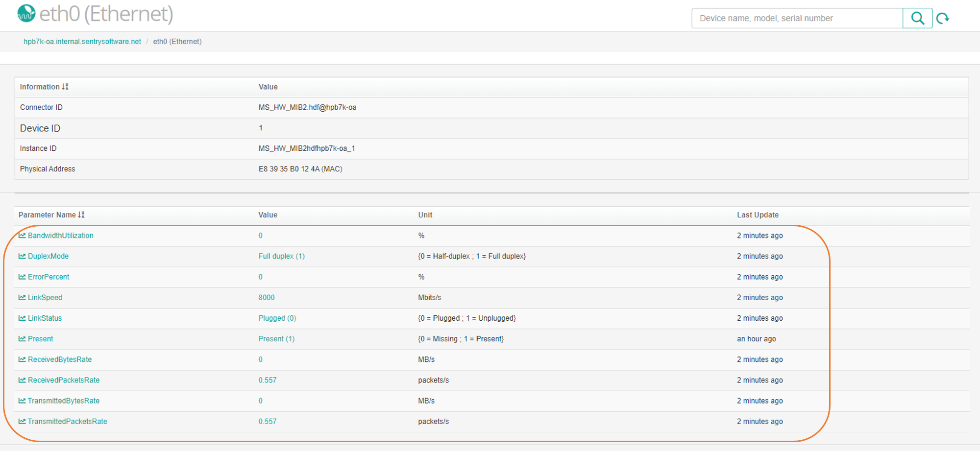Open the 8000 LinkSpeed value link
Viewport: 980px width, 451px height.
pyautogui.click(x=266, y=297)
